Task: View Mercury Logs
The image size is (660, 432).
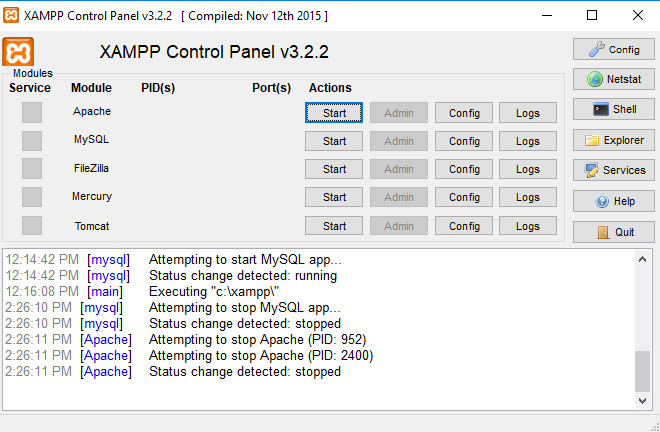Action: (x=528, y=197)
